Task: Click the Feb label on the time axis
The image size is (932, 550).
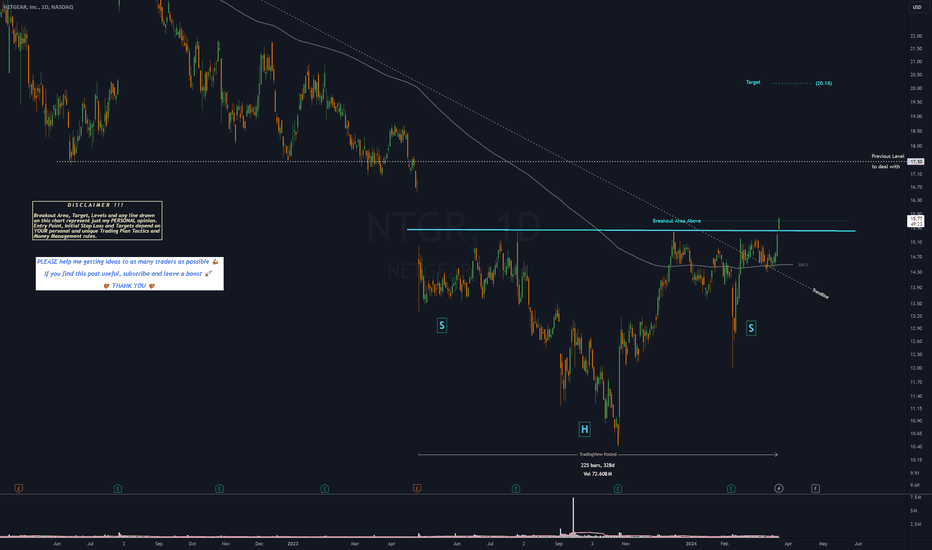Action: click(724, 543)
